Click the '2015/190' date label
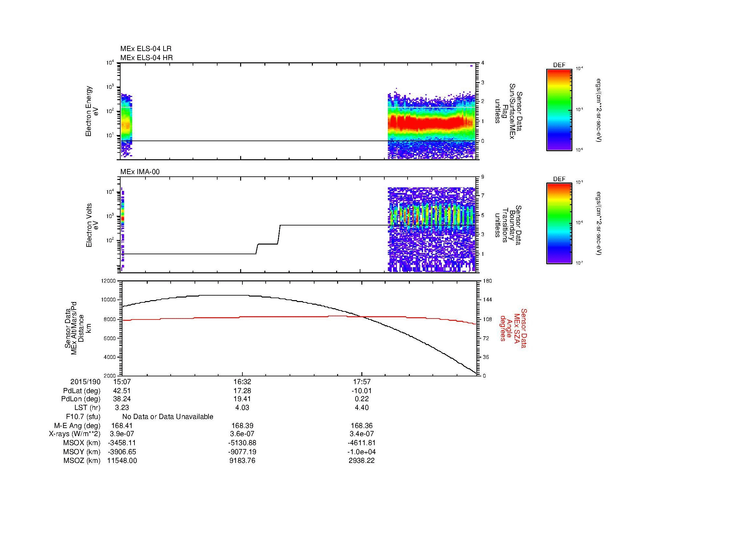The width and height of the screenshot is (756, 534). pyautogui.click(x=85, y=382)
